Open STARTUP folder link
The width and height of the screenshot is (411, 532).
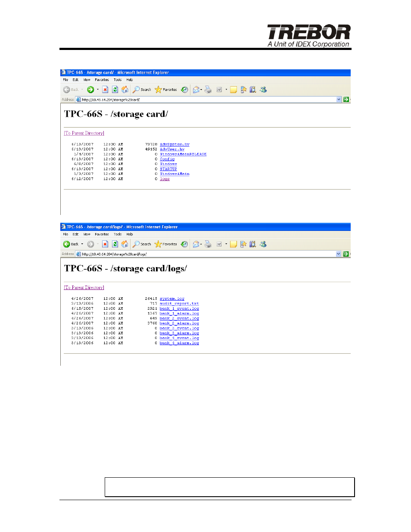tap(168, 169)
